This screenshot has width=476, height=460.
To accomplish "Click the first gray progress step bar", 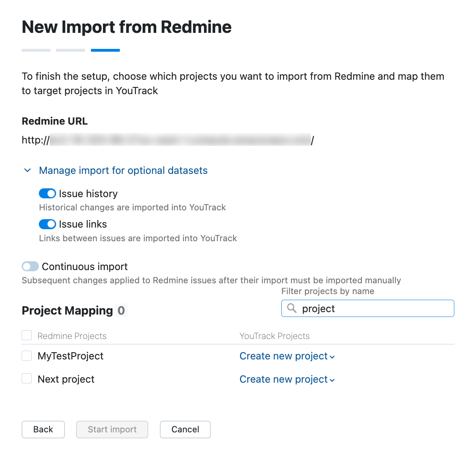I will [x=36, y=50].
